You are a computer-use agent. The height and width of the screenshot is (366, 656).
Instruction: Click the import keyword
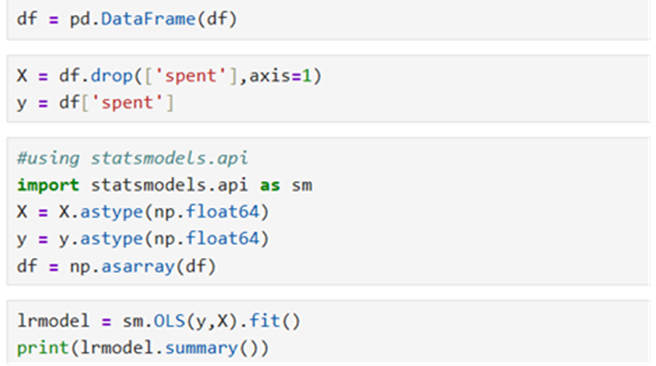pyautogui.click(x=48, y=185)
